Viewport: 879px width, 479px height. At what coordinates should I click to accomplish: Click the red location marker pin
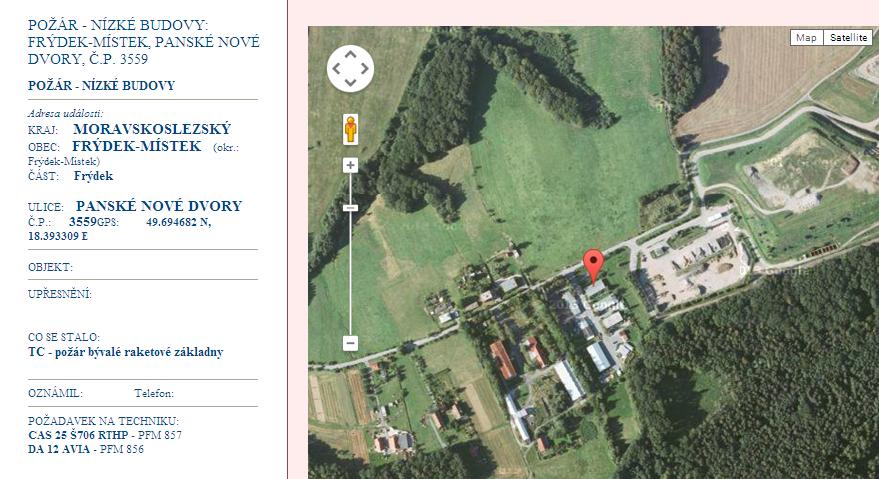[x=594, y=266]
